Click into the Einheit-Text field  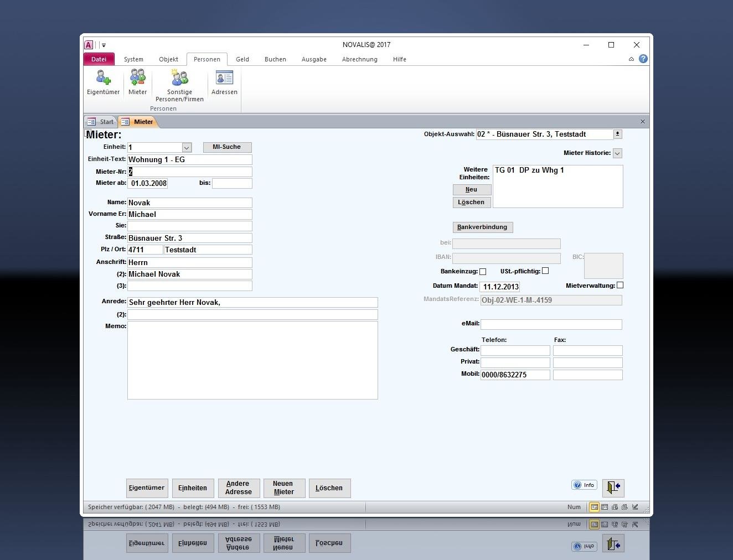click(x=189, y=160)
